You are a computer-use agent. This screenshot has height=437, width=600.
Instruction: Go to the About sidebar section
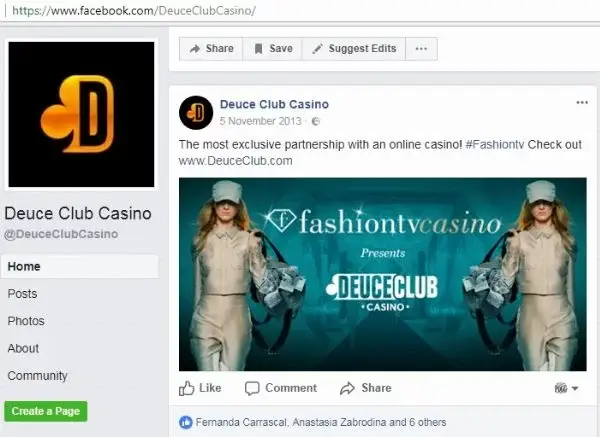[23, 349]
